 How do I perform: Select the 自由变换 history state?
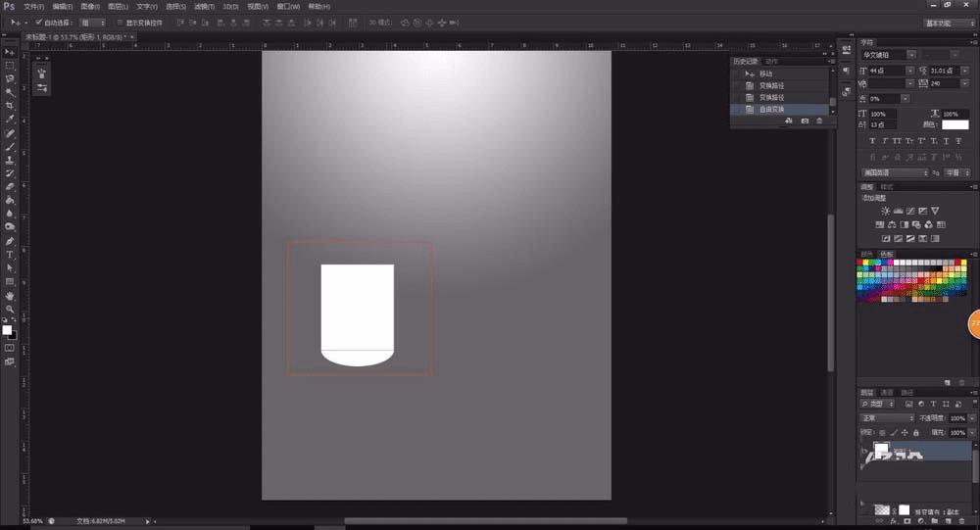781,110
